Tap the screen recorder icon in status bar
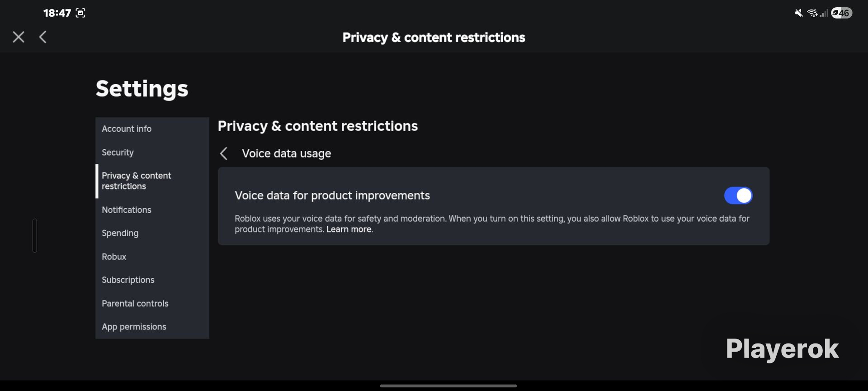This screenshot has height=391, width=868. [x=80, y=13]
